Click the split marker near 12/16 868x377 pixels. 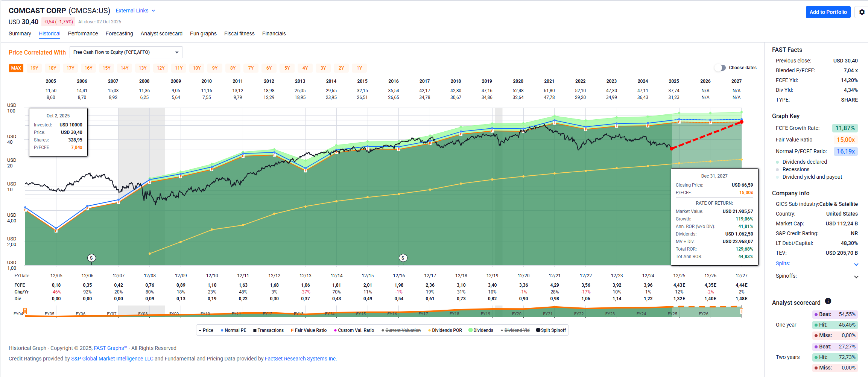tap(403, 258)
